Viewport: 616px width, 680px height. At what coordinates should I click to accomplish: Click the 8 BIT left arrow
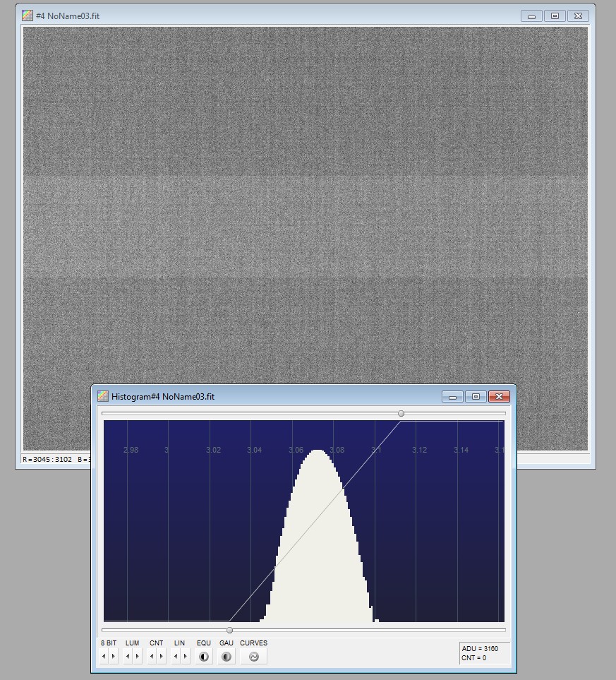point(104,657)
